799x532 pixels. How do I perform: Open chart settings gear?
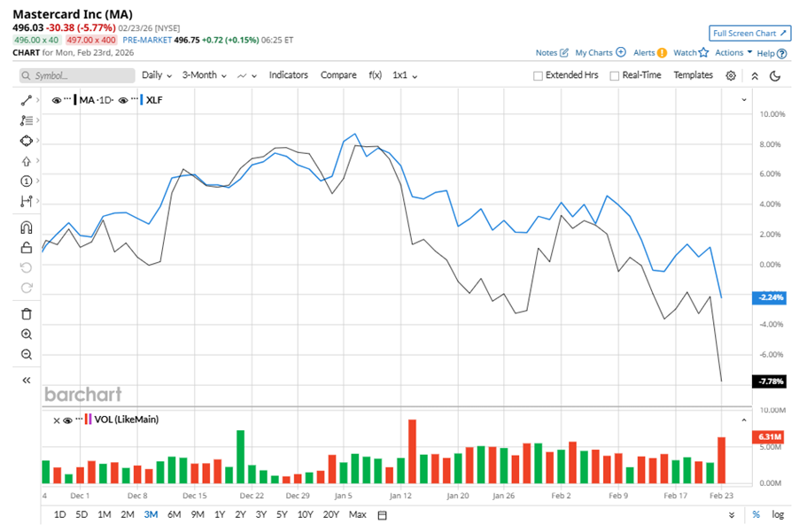[731, 76]
